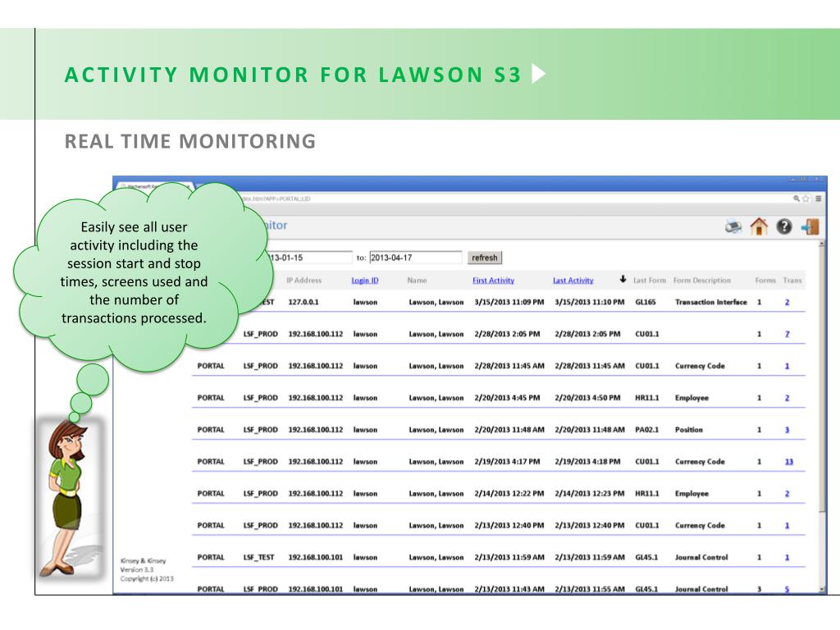Select '3/15/2013 11:09 PM' first activity cell
840x630 pixels.
pyautogui.click(x=509, y=302)
